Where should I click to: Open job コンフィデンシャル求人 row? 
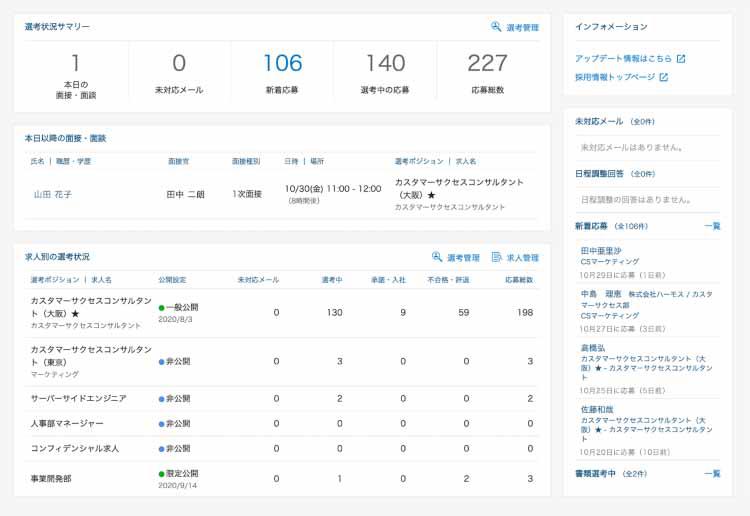click(x=75, y=449)
